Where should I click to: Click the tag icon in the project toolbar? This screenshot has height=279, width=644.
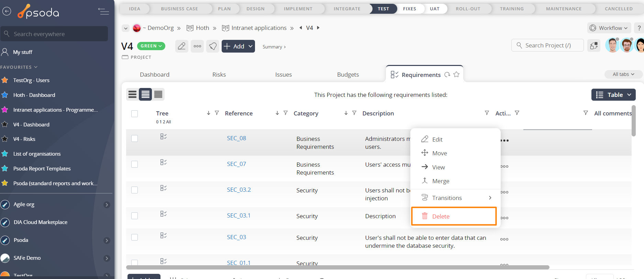[213, 46]
